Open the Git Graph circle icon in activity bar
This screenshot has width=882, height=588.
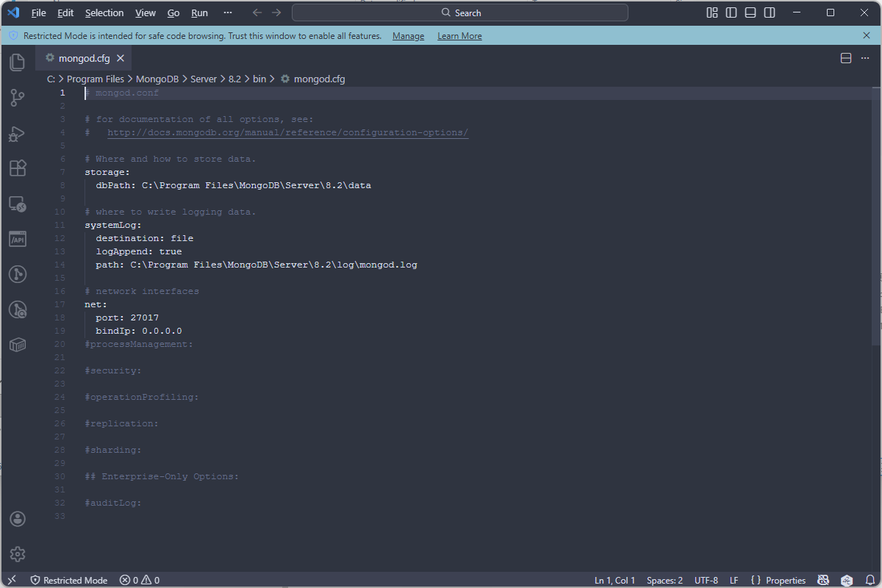(18, 274)
